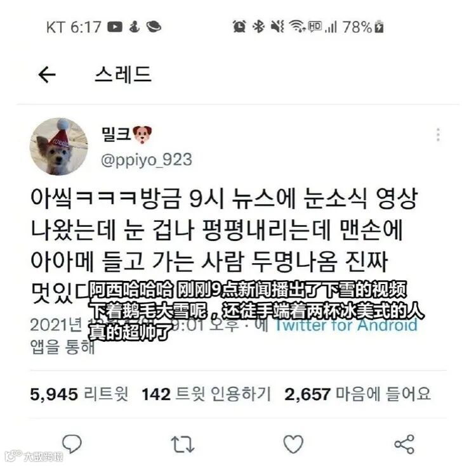
Task: Open the three-dot tweet options menu
Action: pos(438,134)
